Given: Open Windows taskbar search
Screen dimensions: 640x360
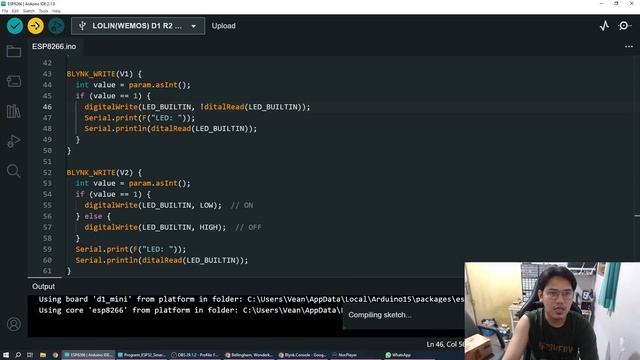Looking at the screenshot, I should click(18, 355).
